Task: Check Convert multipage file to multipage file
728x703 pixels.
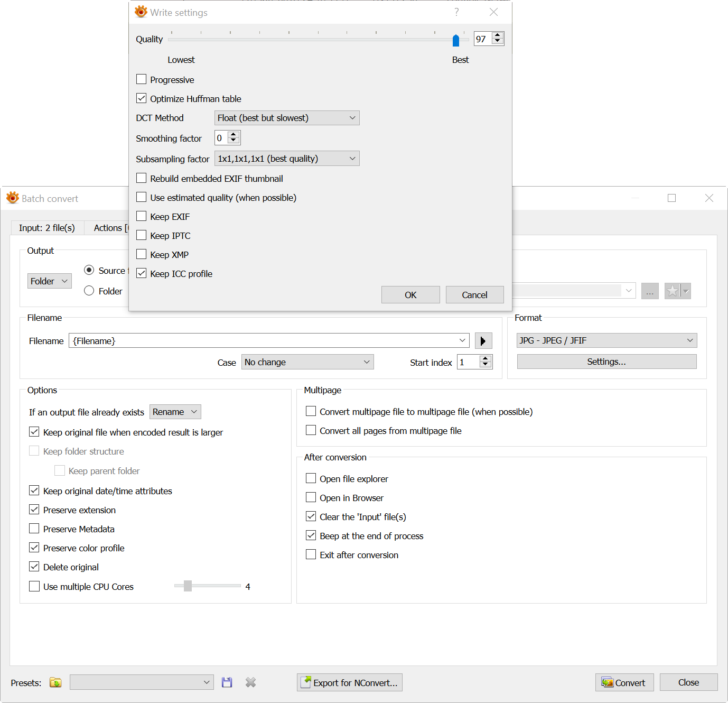Action: (311, 411)
